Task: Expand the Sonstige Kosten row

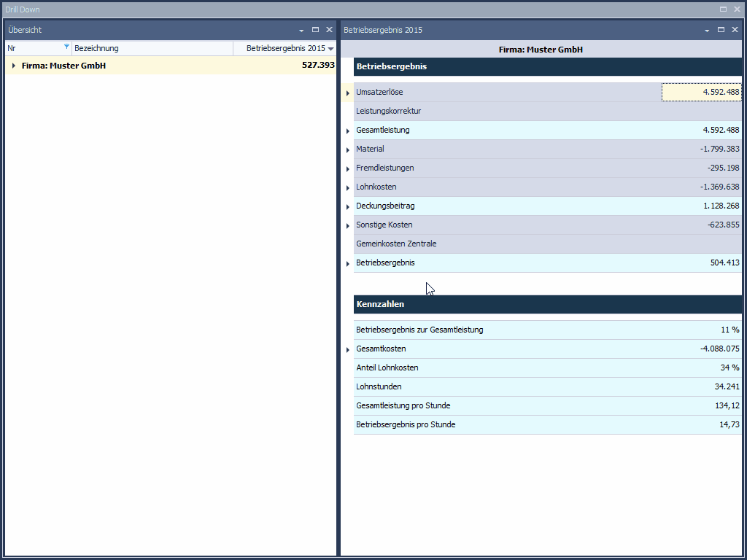Action: 348,225
